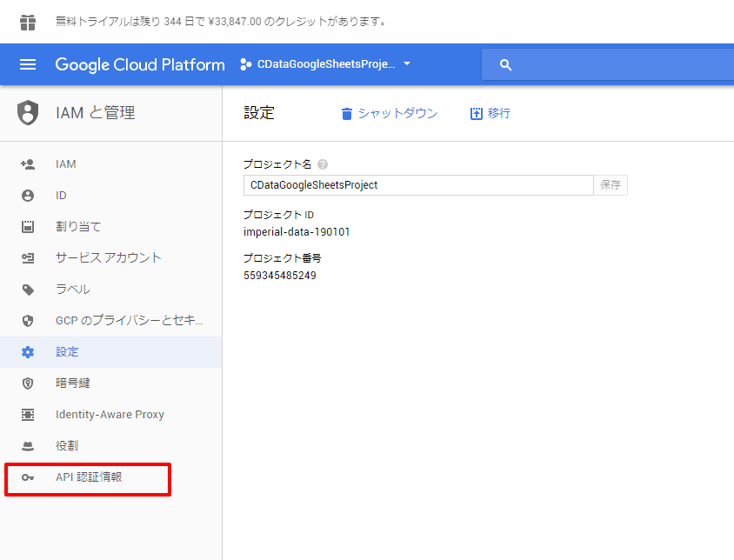Click the label tag icon
Image resolution: width=734 pixels, height=560 pixels.
pos(28,290)
